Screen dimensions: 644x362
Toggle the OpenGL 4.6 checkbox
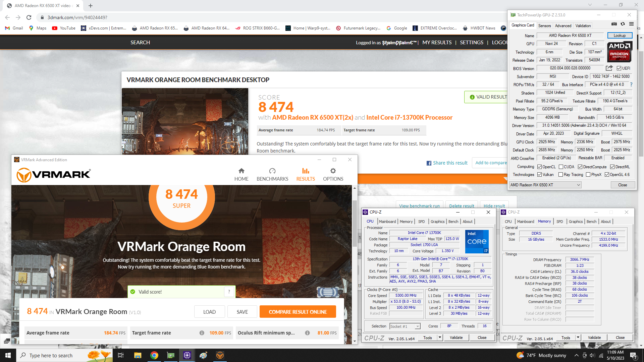(x=607, y=175)
